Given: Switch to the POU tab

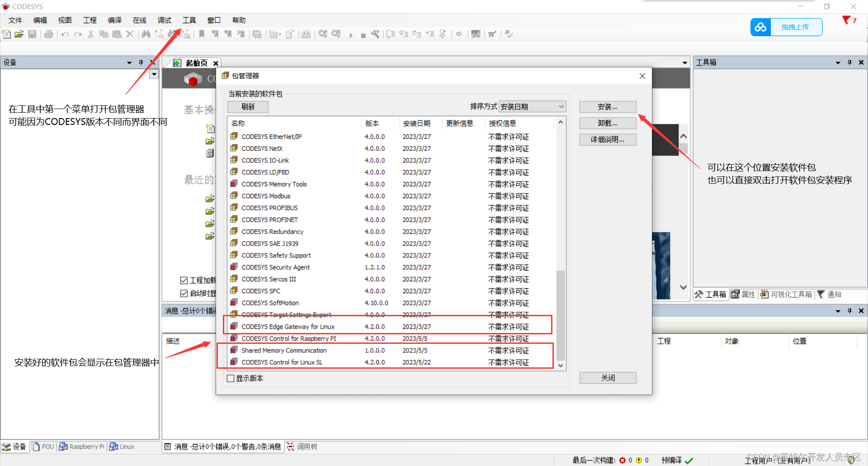Looking at the screenshot, I should [43, 447].
